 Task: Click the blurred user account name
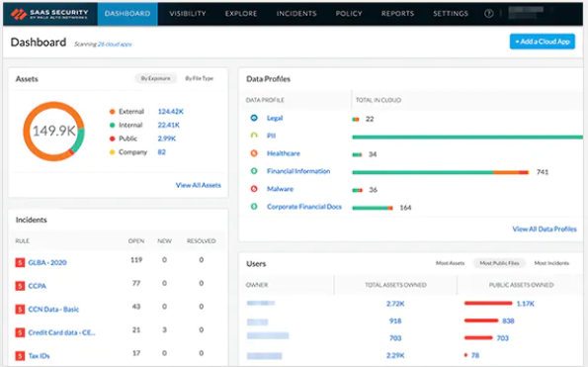click(526, 13)
